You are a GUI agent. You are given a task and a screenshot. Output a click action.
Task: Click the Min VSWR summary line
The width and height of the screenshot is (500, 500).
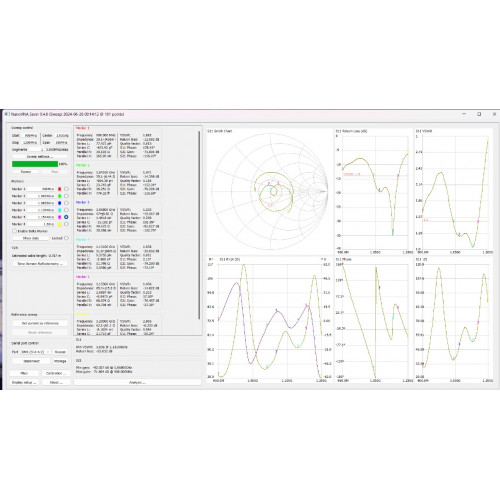click(x=102, y=347)
